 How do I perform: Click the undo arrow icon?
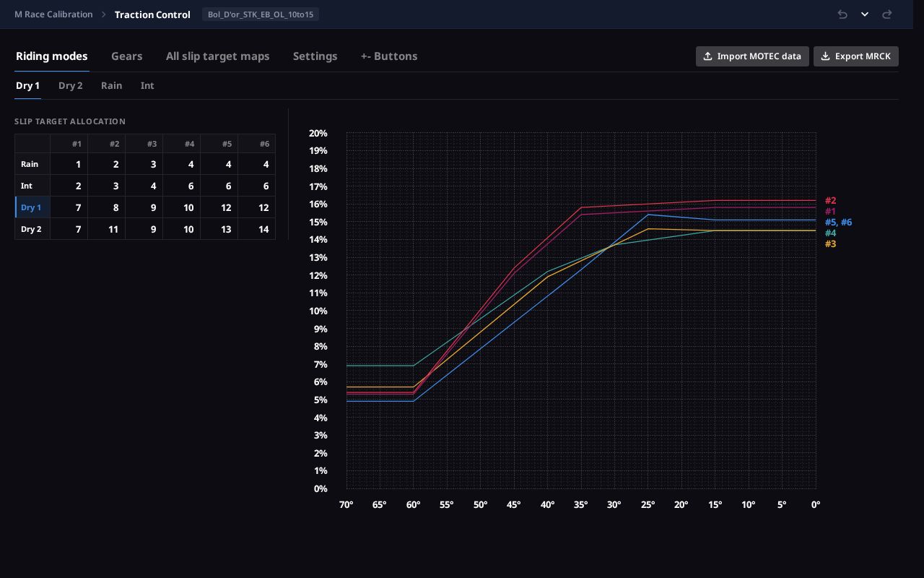842,14
